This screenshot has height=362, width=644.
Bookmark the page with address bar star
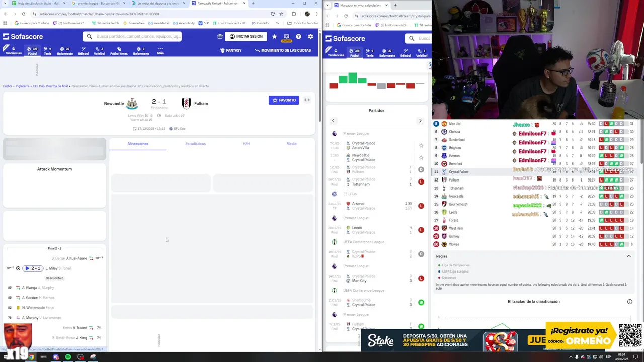(x=281, y=14)
